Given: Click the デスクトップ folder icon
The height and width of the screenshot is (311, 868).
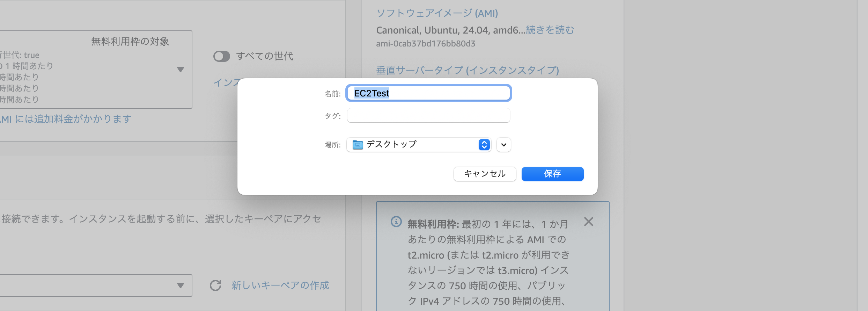Looking at the screenshot, I should pos(358,145).
